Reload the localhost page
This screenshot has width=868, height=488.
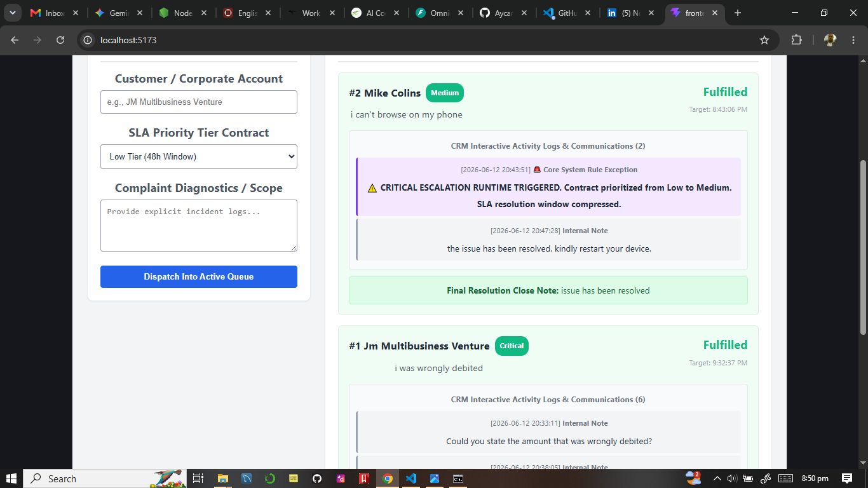[x=60, y=40]
